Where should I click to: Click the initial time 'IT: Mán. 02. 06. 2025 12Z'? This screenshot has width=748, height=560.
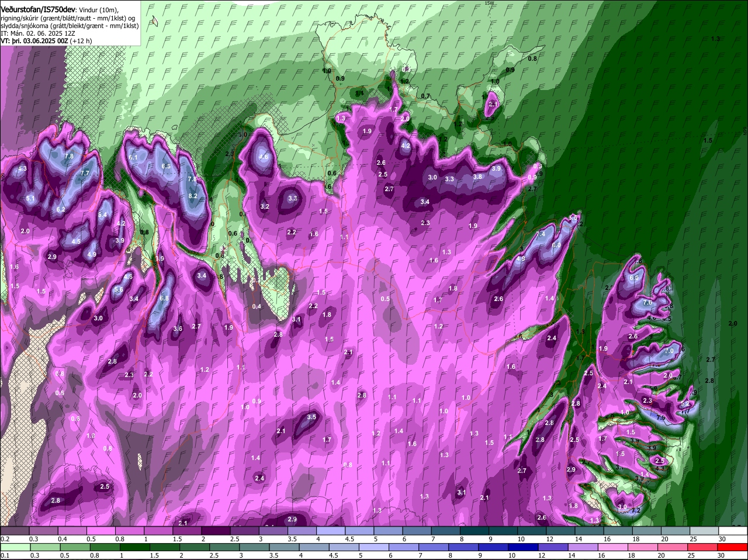click(x=37, y=33)
